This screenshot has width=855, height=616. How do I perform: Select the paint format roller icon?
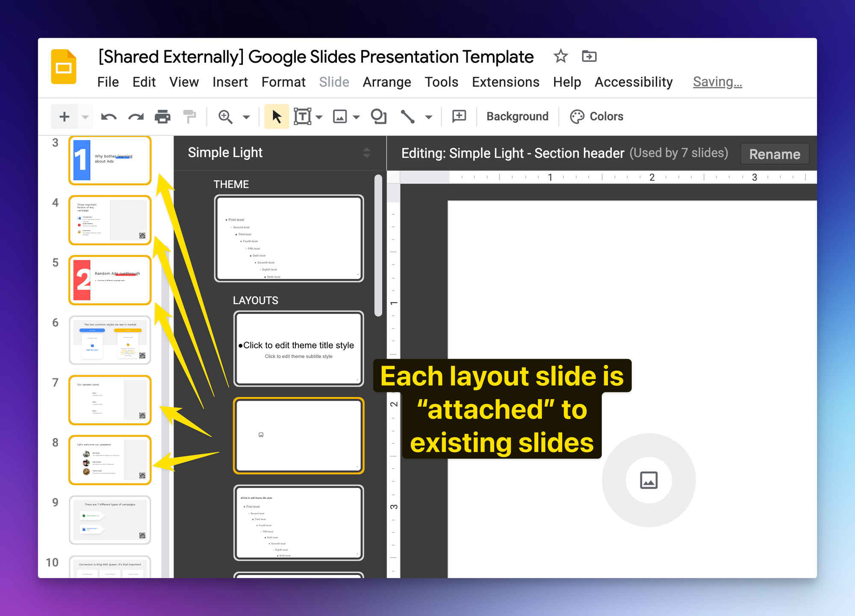[189, 117]
